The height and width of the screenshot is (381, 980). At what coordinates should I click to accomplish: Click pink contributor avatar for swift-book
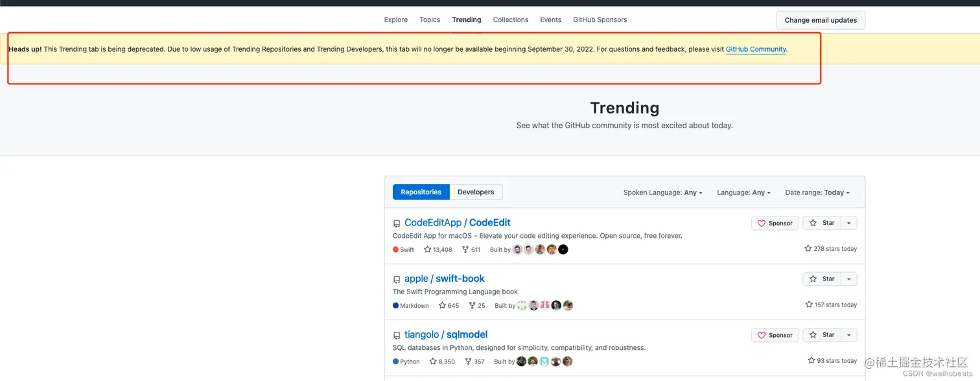[x=545, y=305]
